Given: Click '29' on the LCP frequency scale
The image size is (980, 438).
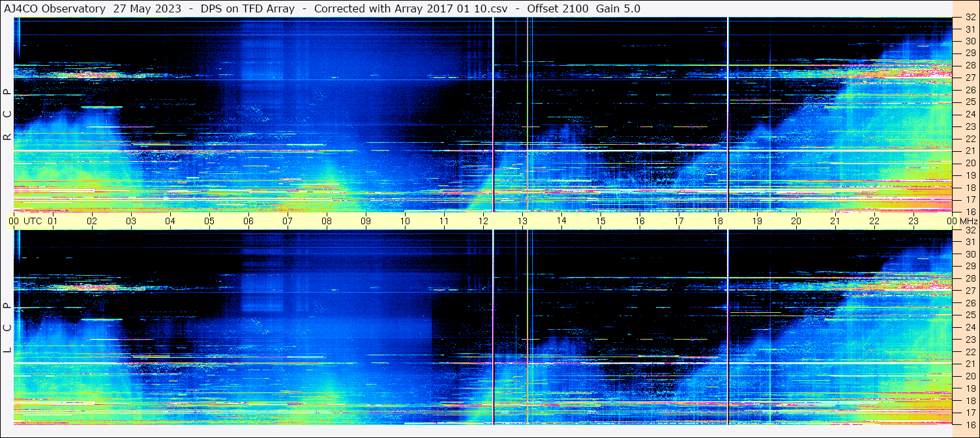Looking at the screenshot, I should click(x=970, y=267).
